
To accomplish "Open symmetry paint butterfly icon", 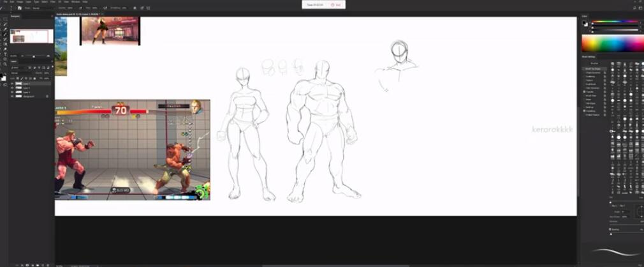I will [x=149, y=8].
